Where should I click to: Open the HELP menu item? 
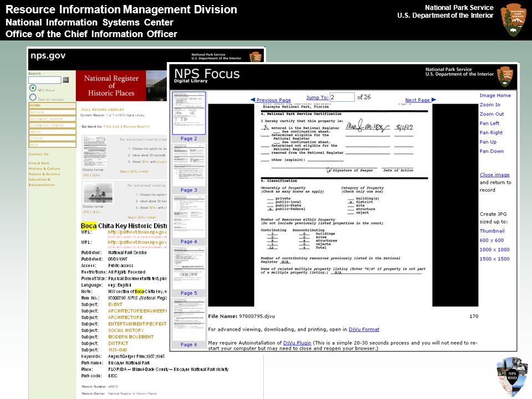pos(52,145)
